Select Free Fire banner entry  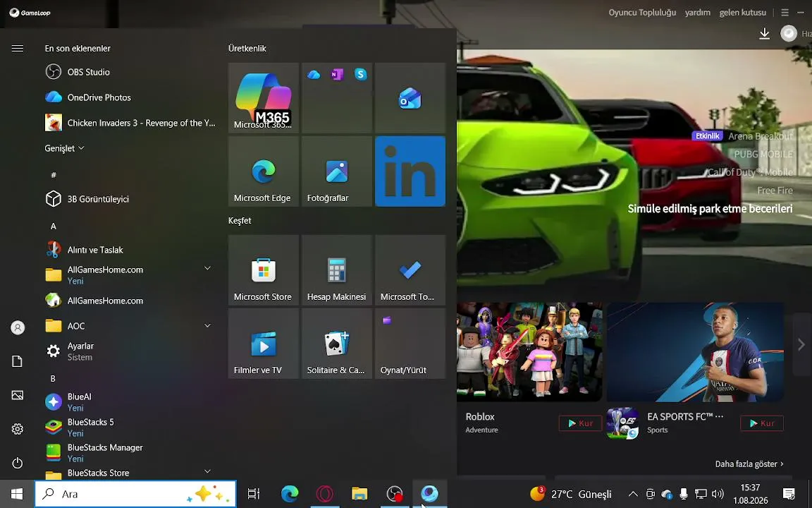pos(775,190)
